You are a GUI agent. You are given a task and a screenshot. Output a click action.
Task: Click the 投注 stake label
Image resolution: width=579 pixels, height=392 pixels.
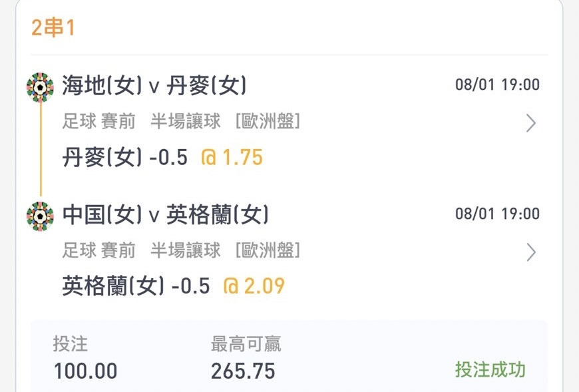pos(71,344)
